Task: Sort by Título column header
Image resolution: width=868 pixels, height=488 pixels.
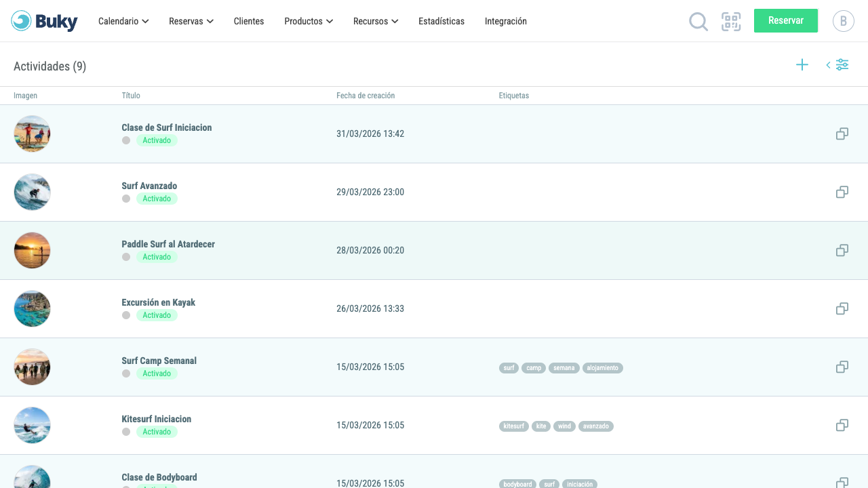Action: click(131, 96)
